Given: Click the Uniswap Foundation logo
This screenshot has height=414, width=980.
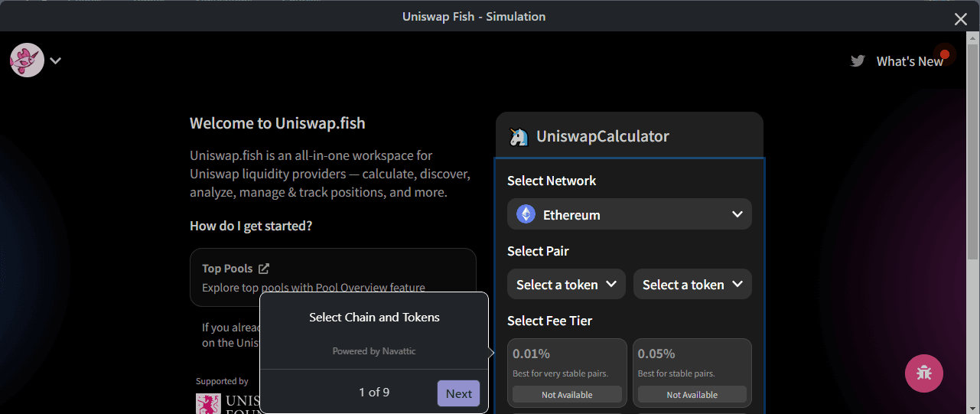Looking at the screenshot, I should coord(227,403).
